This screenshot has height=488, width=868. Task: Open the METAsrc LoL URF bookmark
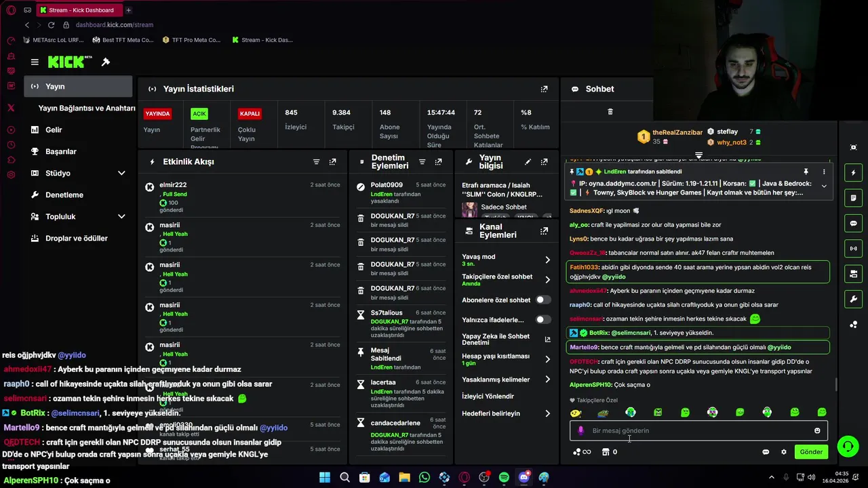[54, 40]
